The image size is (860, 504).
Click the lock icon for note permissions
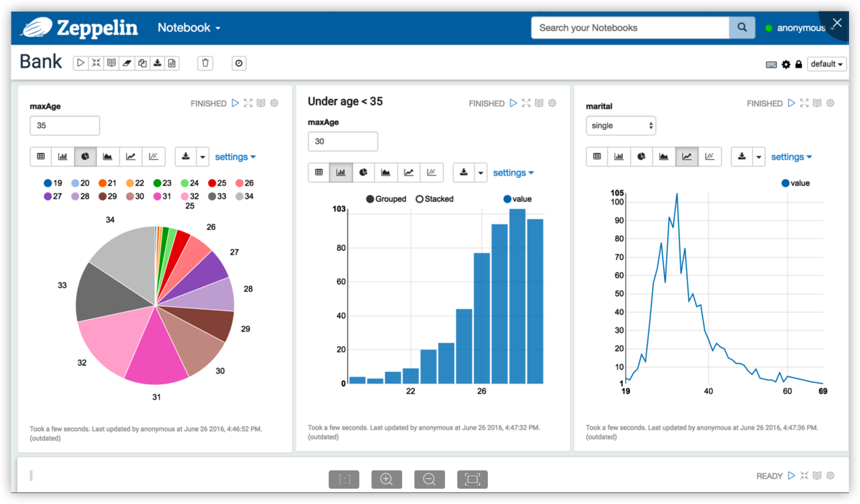(798, 65)
